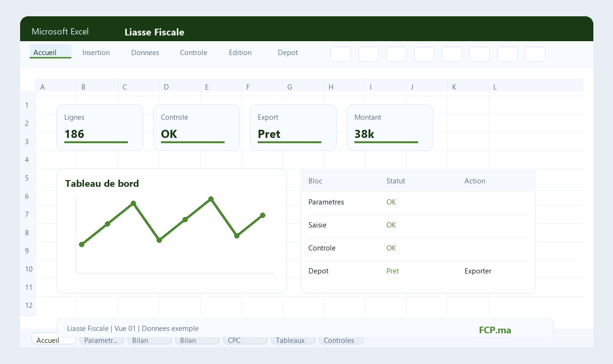Click the Action column header in table
The width and height of the screenshot is (613, 364).
[x=475, y=181]
